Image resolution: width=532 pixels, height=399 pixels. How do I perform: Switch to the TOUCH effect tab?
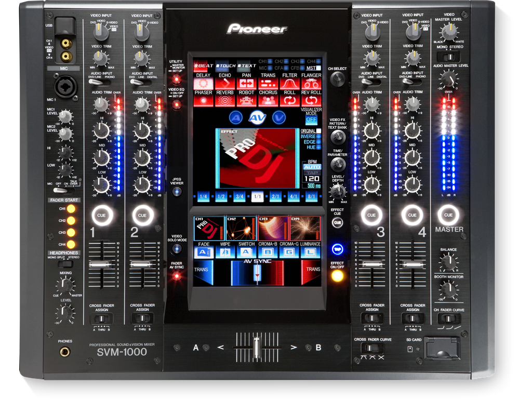pyautogui.click(x=225, y=66)
